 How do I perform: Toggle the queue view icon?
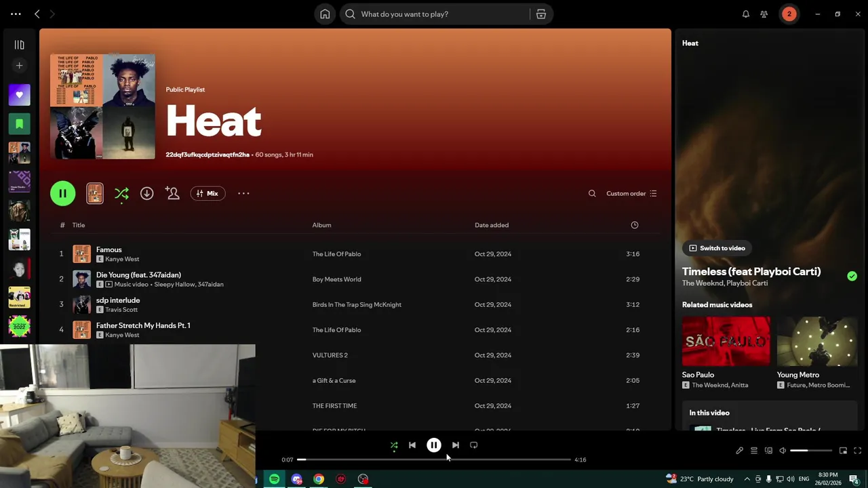754,451
